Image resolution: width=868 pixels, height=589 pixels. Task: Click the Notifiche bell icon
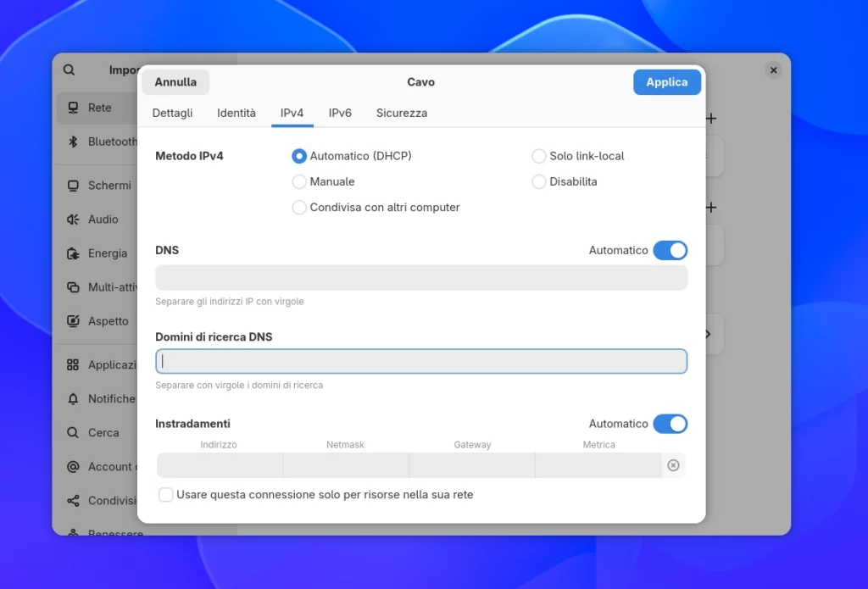pyautogui.click(x=73, y=399)
